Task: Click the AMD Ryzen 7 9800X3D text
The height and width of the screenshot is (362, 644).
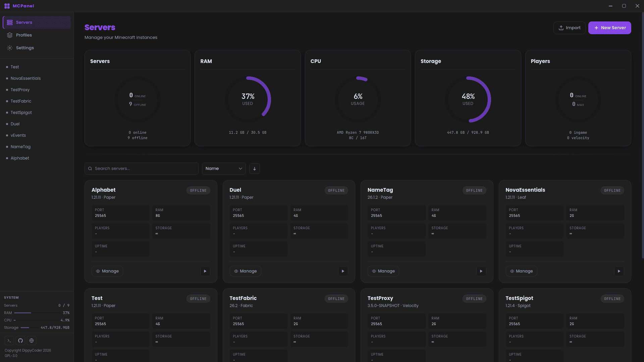Action: click(358, 133)
